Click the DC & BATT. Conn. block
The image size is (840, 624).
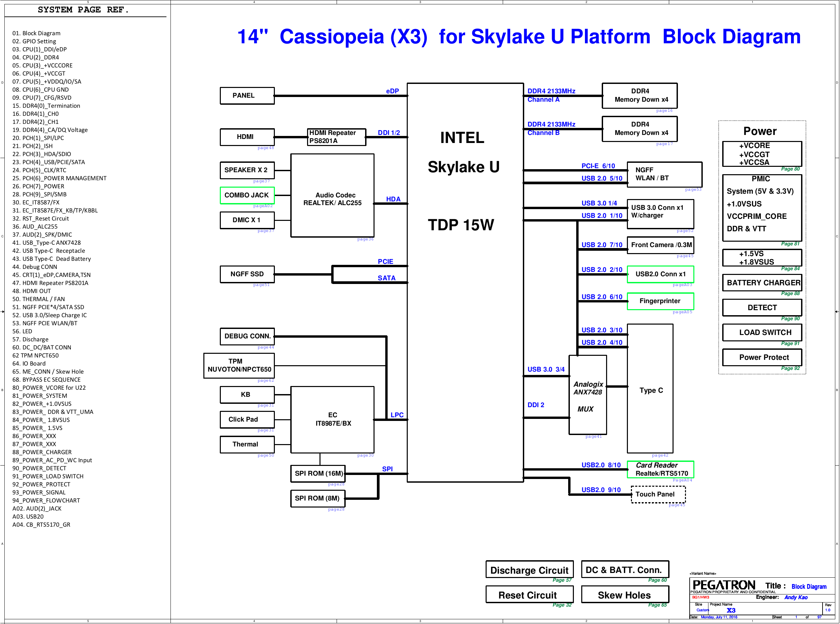pos(625,570)
